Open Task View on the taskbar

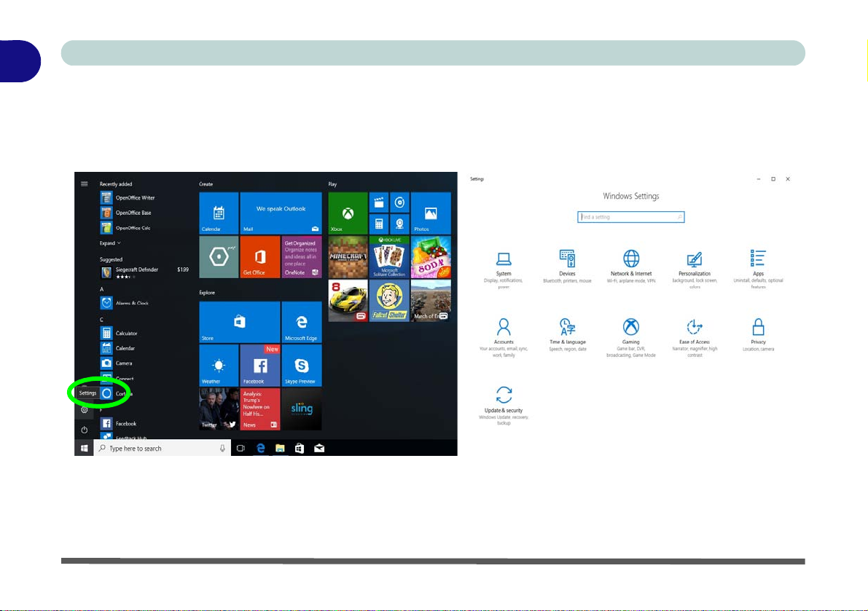click(x=241, y=448)
